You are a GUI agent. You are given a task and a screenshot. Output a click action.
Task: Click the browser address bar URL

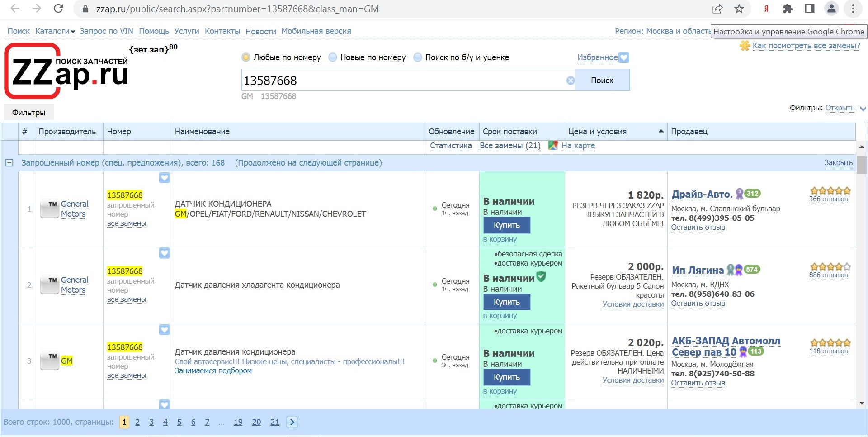237,9
